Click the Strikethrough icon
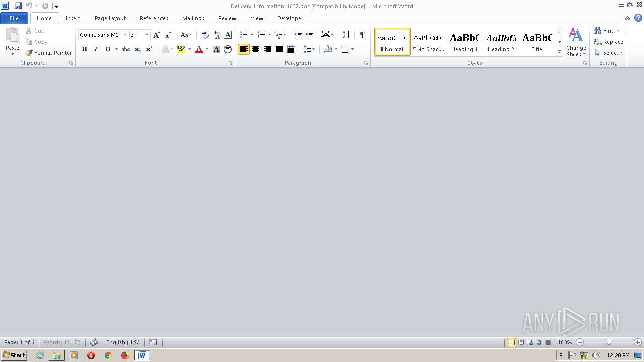The height and width of the screenshot is (362, 644). point(126,49)
